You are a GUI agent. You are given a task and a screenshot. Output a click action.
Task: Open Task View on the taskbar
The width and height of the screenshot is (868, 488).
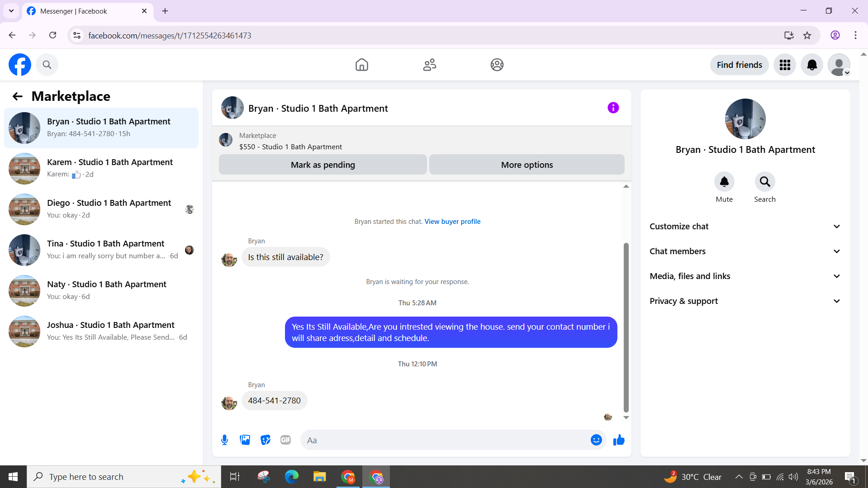[235, 477]
